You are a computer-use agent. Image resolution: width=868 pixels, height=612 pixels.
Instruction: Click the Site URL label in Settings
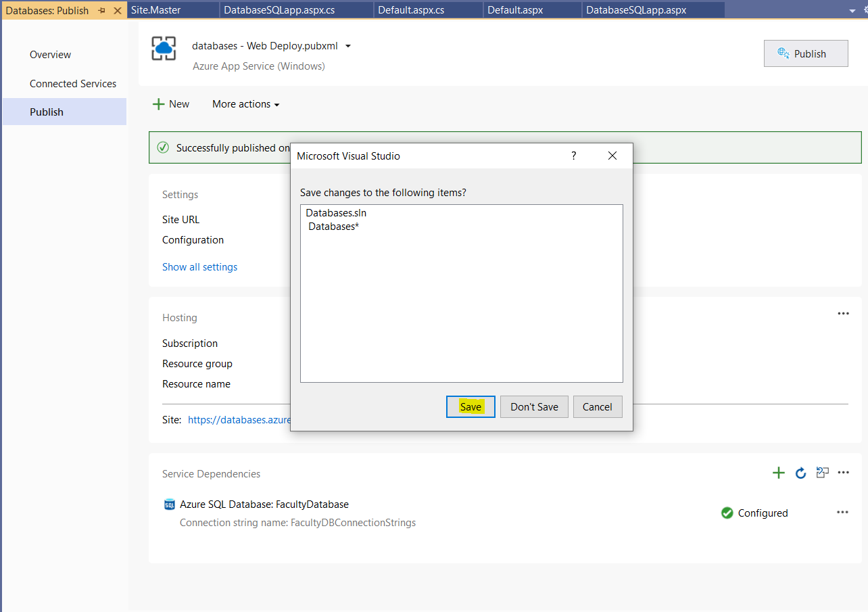point(180,220)
